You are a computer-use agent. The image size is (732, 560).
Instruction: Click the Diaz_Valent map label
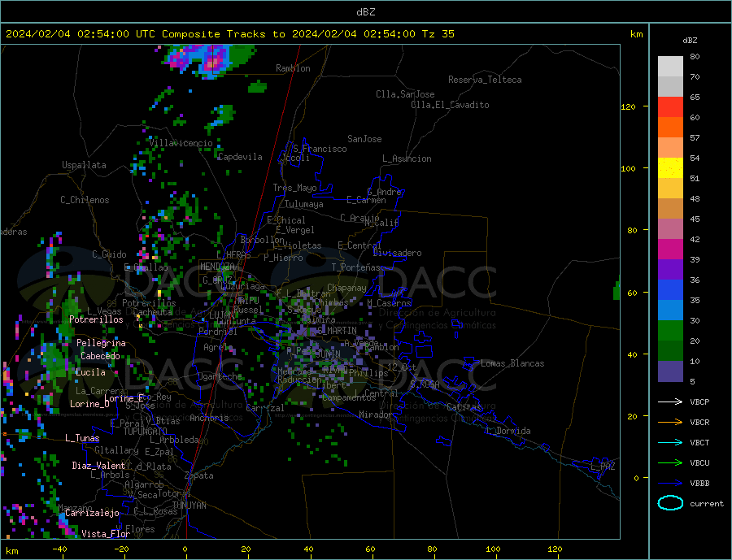point(98,466)
